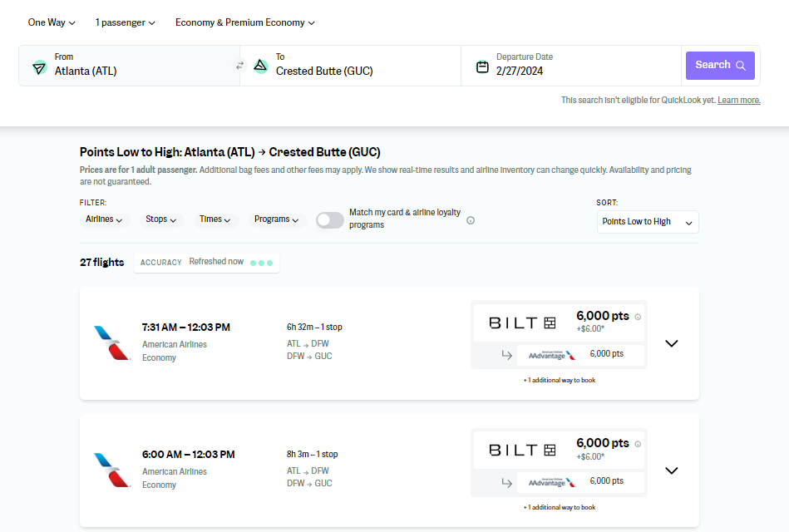Click the departure airplane icon in From field

point(39,67)
